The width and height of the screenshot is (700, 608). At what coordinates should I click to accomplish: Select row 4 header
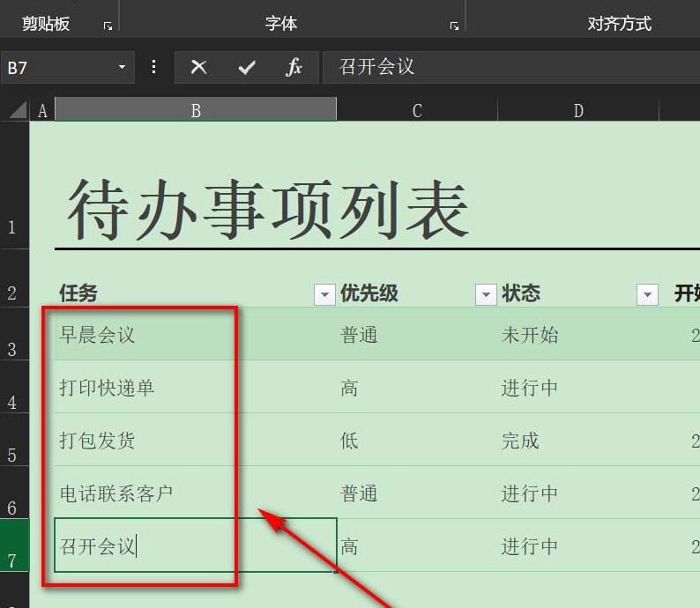14,386
